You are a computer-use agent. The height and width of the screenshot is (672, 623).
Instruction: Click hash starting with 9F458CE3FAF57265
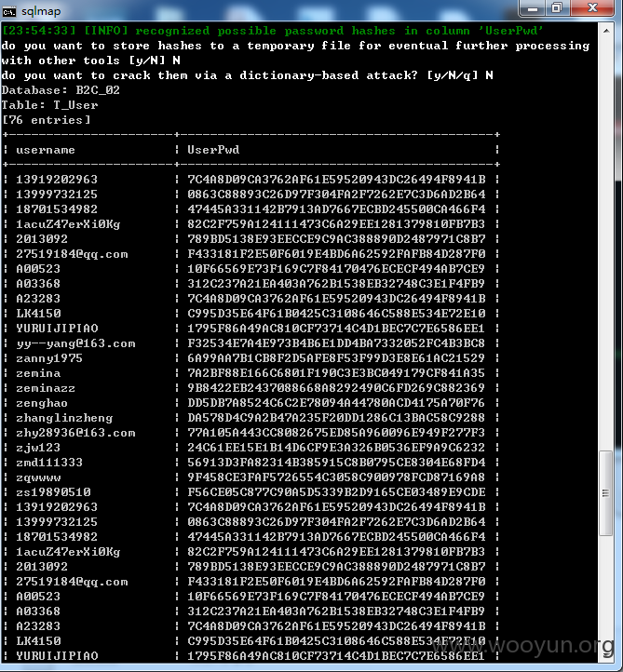coord(336,477)
